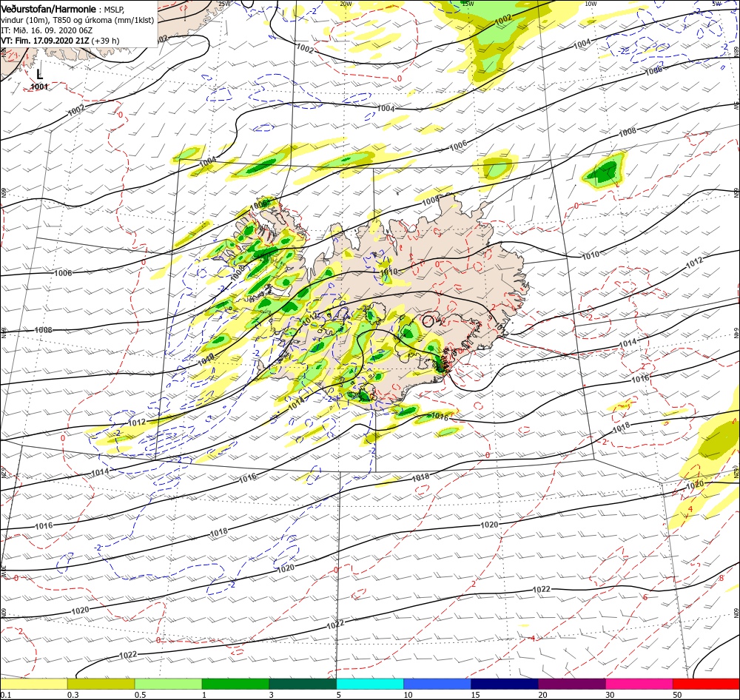Click the '15W' longitude label
Screen dimensions: 740x700
[x=468, y=4]
